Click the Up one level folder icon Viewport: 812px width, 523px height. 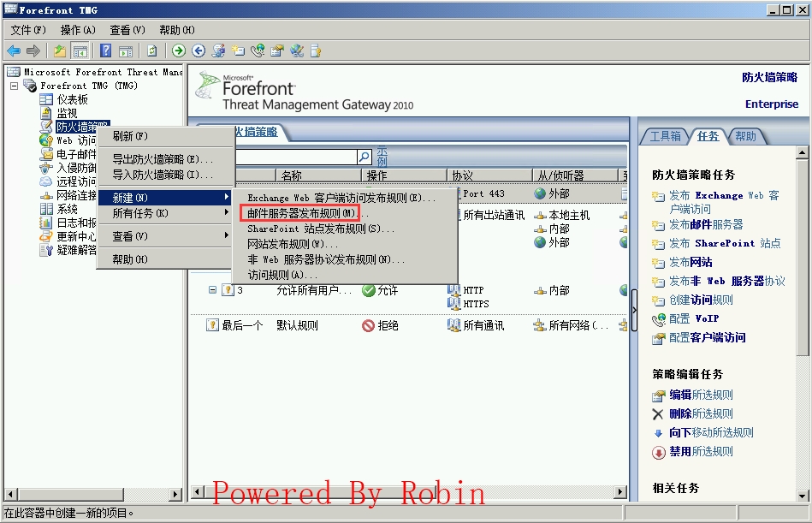pyautogui.click(x=60, y=51)
